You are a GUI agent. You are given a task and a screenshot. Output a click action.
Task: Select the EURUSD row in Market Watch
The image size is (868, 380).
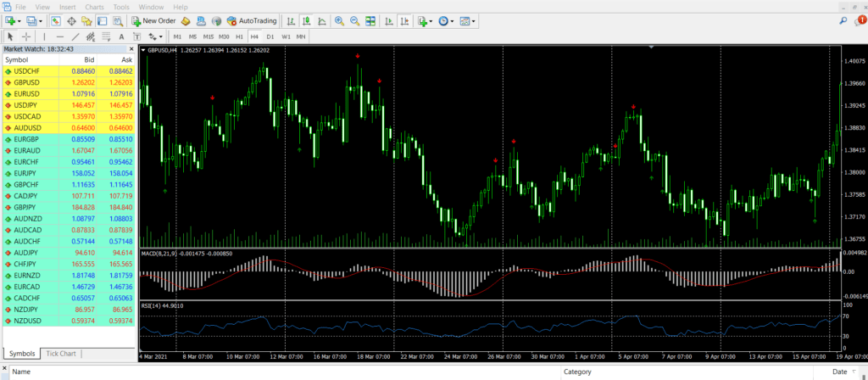coord(69,93)
